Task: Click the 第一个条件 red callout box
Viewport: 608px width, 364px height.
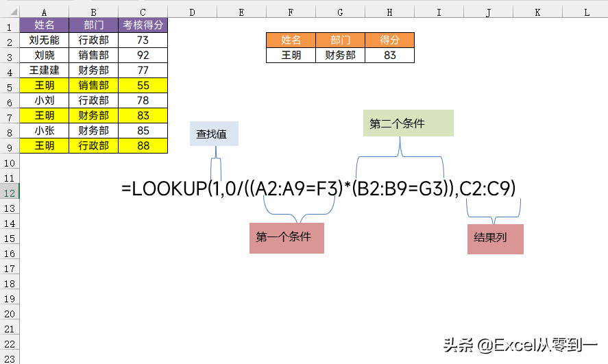Action: click(x=287, y=238)
